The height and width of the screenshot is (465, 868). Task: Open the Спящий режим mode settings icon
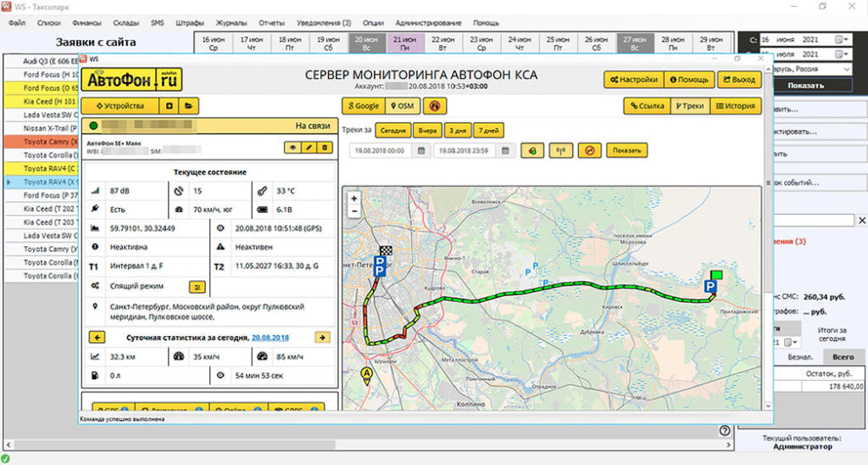pyautogui.click(x=198, y=287)
